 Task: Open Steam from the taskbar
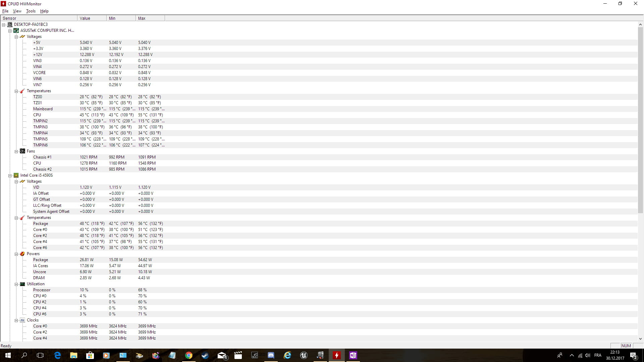coord(205,355)
